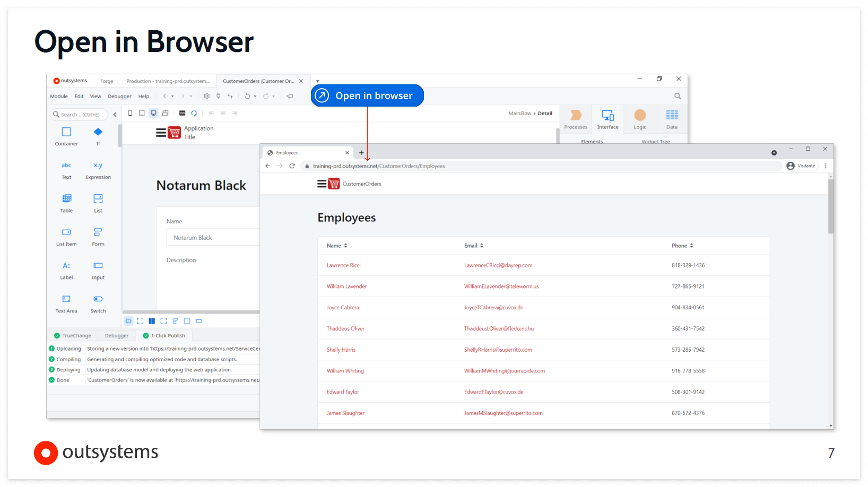The height and width of the screenshot is (487, 868).
Task: Click the browser reload button
Action: point(292,166)
